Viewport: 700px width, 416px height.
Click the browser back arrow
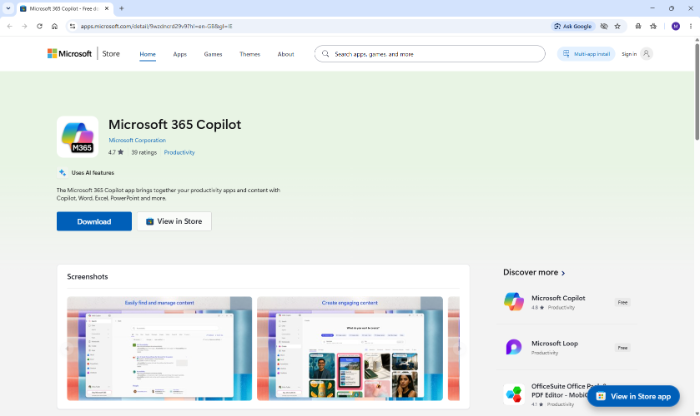click(x=10, y=26)
